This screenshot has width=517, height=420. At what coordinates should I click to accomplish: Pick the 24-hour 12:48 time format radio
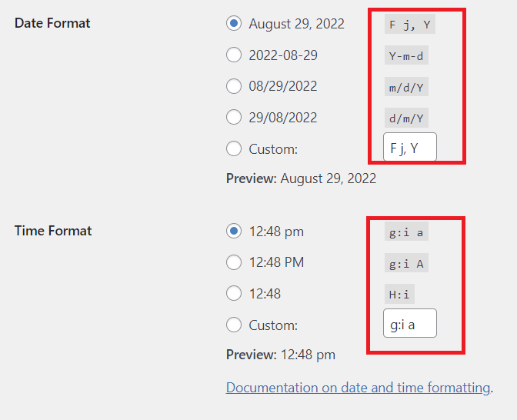click(234, 293)
